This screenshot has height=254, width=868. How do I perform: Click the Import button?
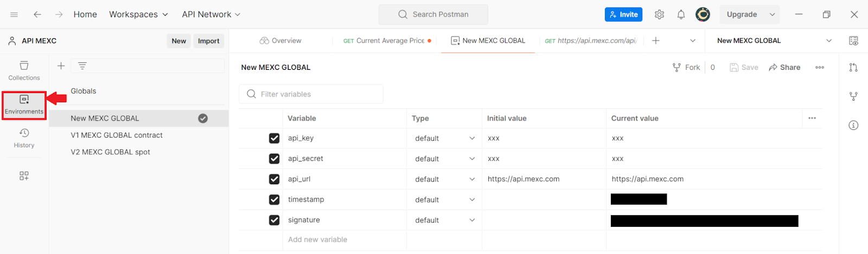[x=208, y=41]
